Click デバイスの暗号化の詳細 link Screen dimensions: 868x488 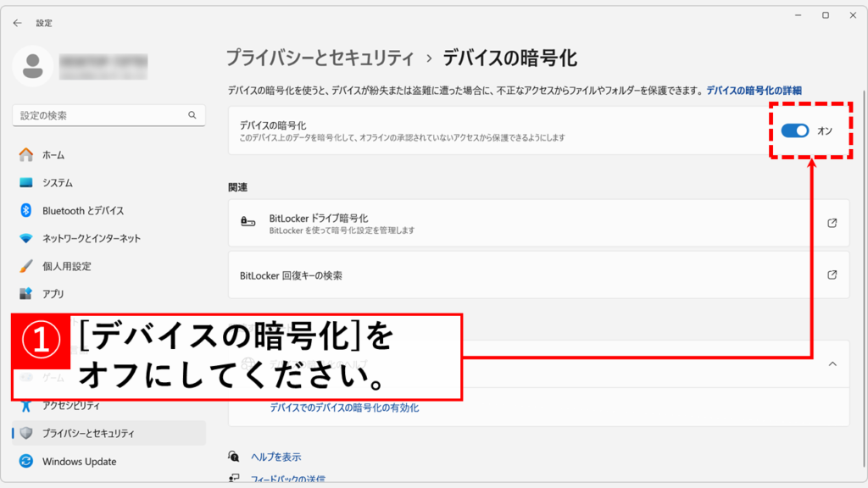click(754, 90)
